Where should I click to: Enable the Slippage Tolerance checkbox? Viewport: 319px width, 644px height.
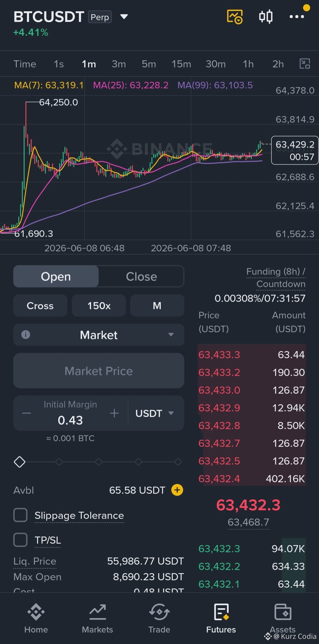tap(20, 515)
